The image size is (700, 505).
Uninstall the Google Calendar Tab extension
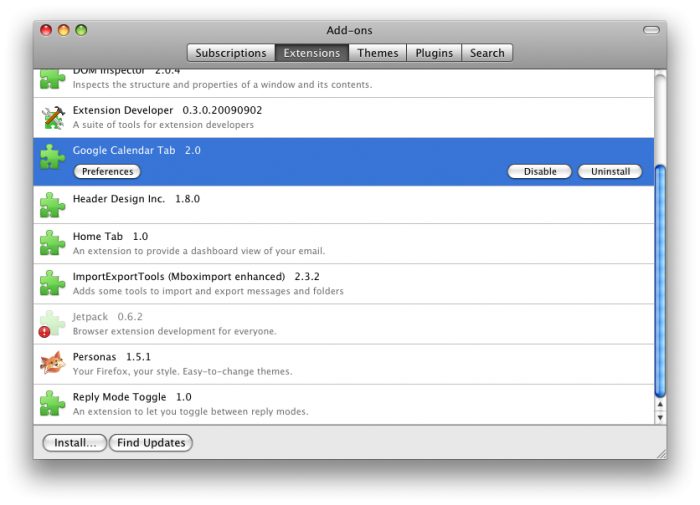[610, 171]
